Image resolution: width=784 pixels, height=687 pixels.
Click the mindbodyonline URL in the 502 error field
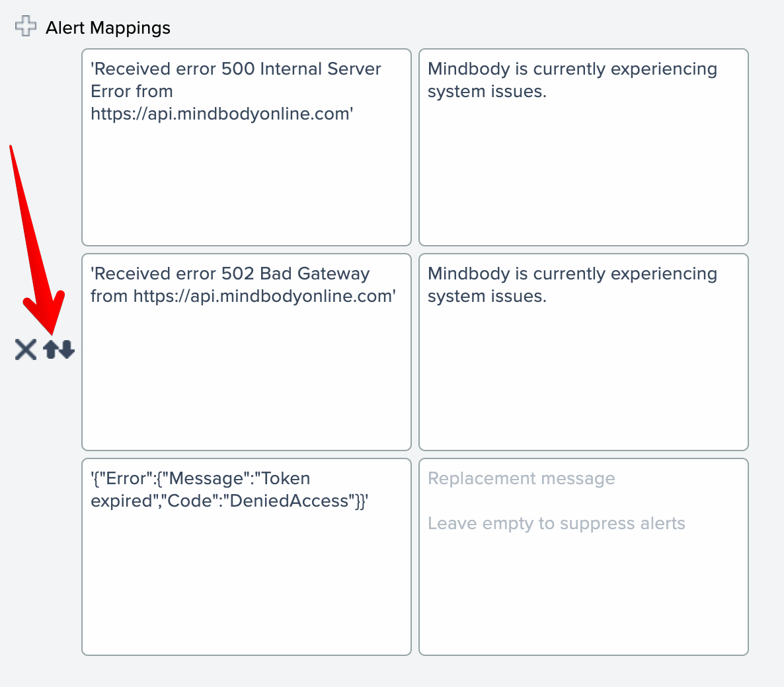(x=264, y=296)
